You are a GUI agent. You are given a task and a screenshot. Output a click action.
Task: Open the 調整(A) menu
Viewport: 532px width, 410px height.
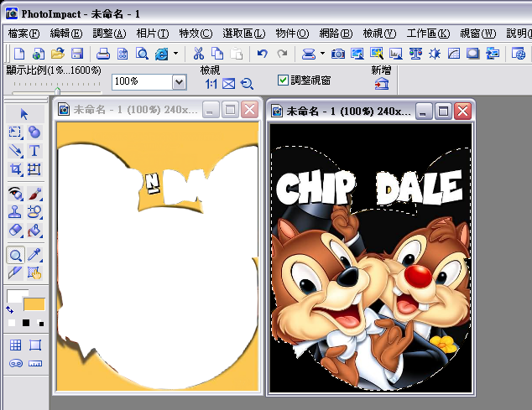109,34
